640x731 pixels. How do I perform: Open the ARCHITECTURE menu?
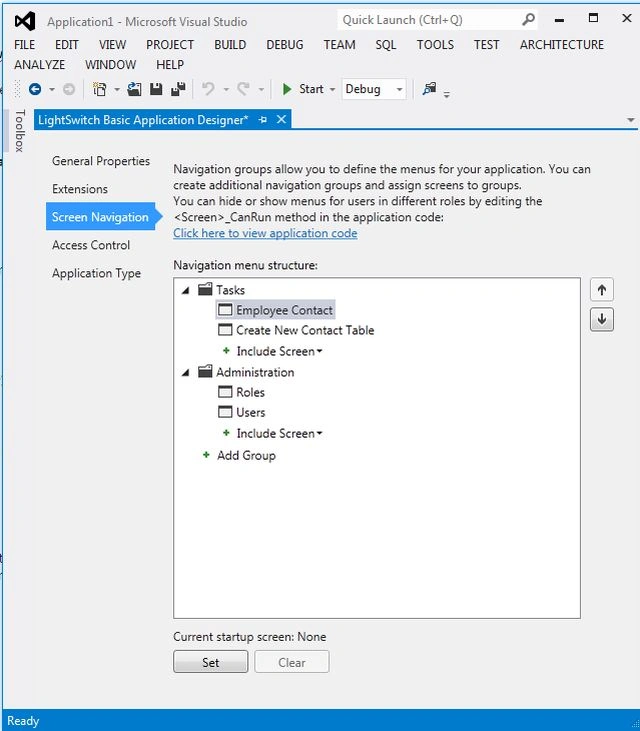[x=562, y=45]
